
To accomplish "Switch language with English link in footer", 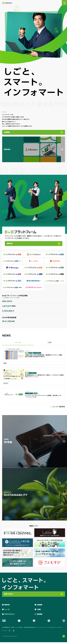I will [x=4, y=631].
